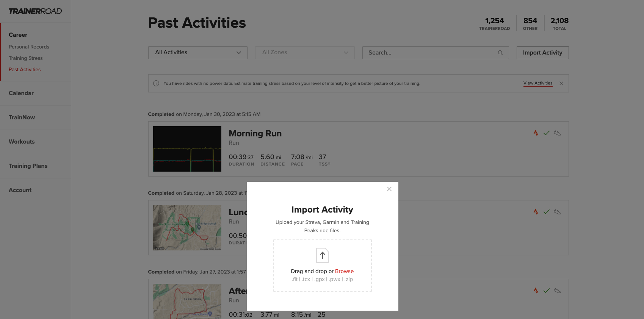Screen dimensions: 644x319
Task: Click the 00:39:37 duration value
Action: point(241,157)
